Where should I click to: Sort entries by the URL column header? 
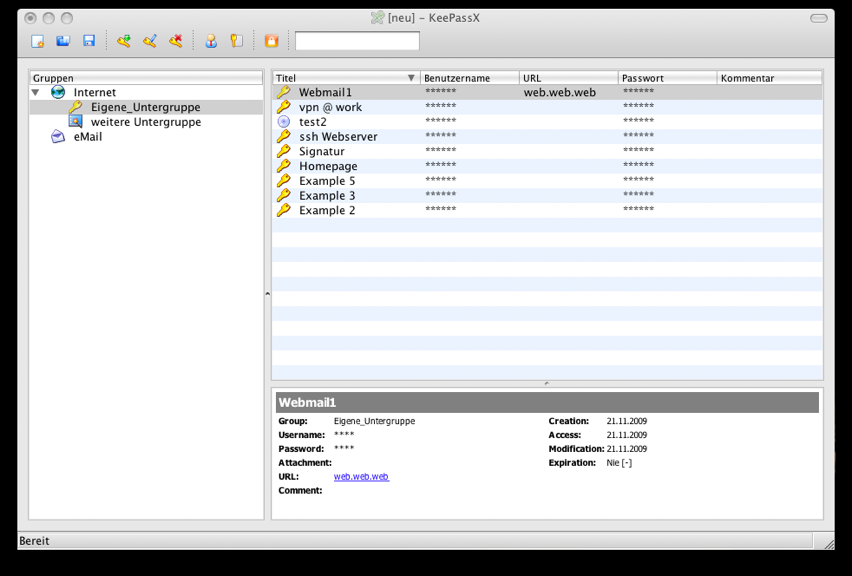[x=568, y=78]
